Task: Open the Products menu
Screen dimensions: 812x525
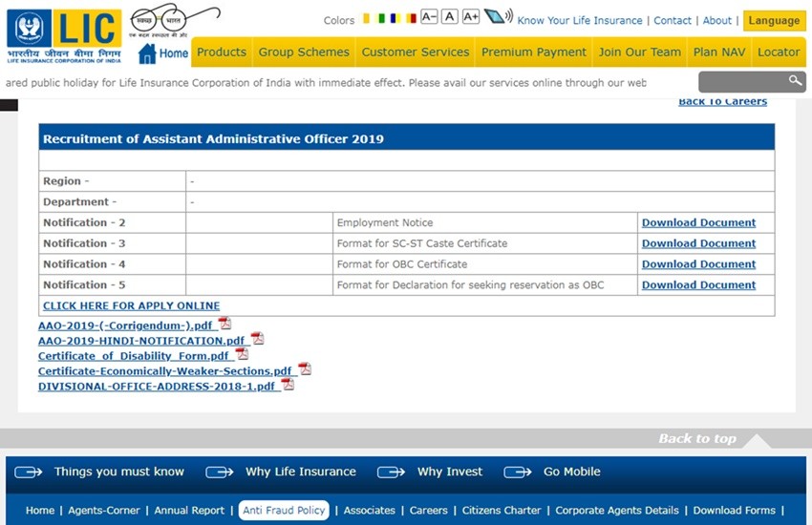Action: [221, 52]
